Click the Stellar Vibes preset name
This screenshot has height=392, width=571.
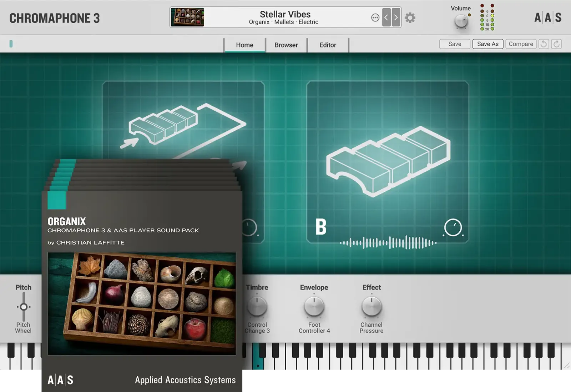click(285, 14)
